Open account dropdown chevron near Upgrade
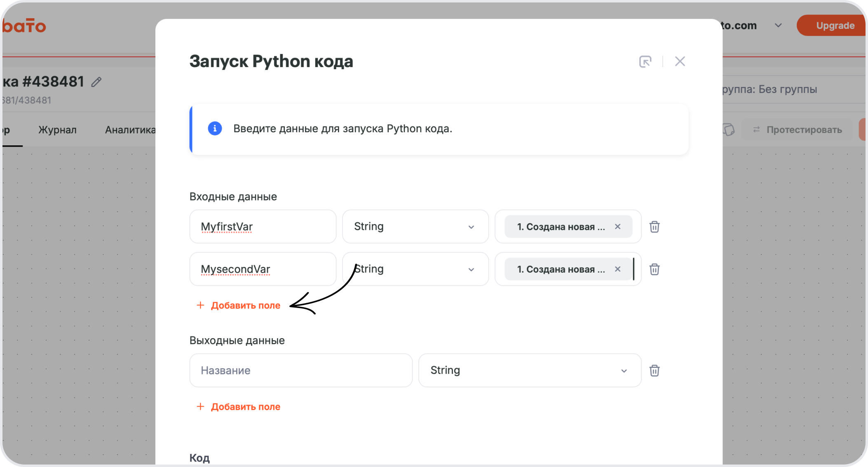Image resolution: width=868 pixels, height=467 pixels. pos(778,26)
